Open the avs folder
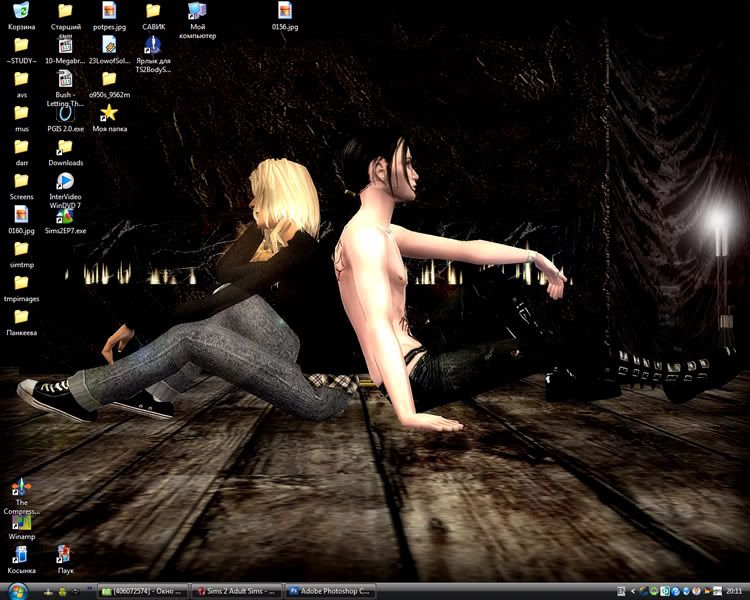The height and width of the screenshot is (600, 750). pyautogui.click(x=22, y=85)
